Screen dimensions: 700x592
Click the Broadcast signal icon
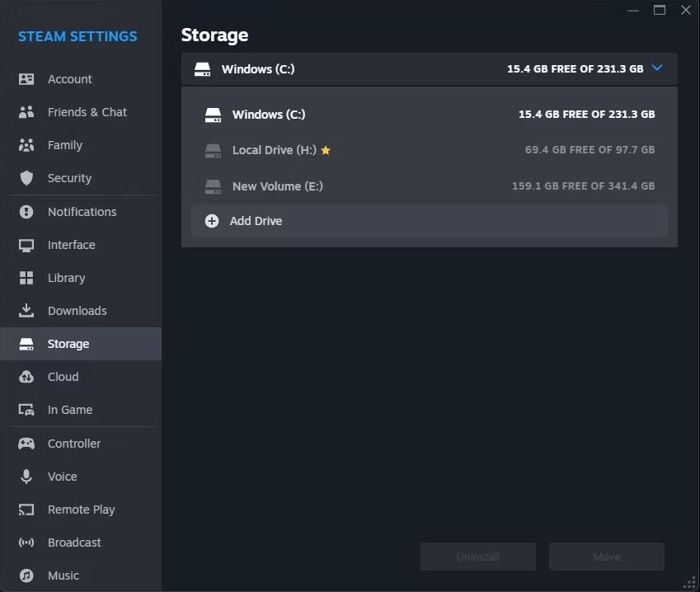(x=26, y=543)
